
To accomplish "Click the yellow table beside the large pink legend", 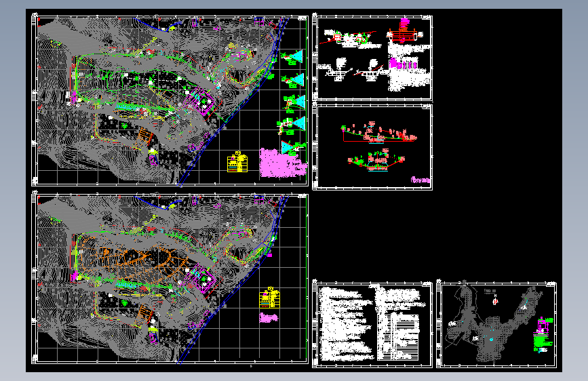I will coord(237,163).
